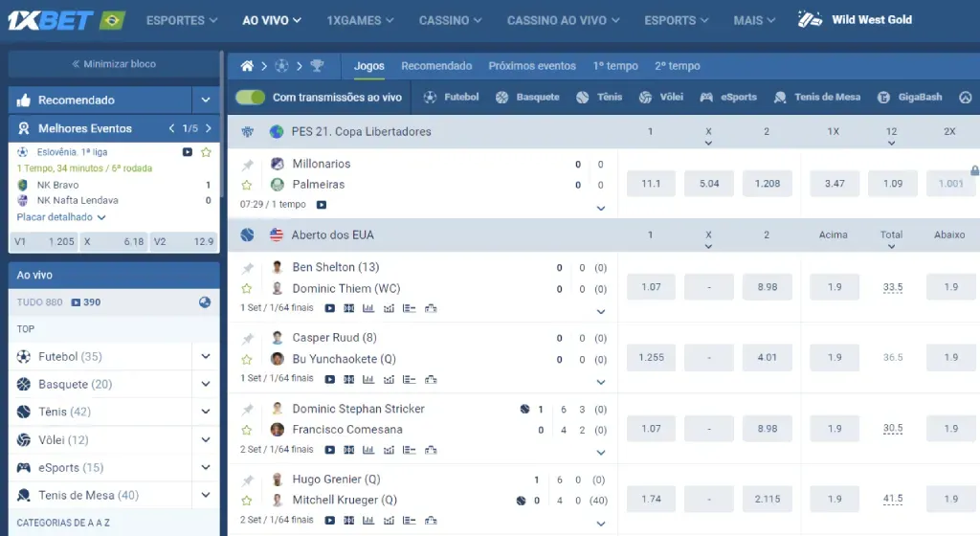Open video stream for Hugo Grenier match
The image size is (980, 536).
tap(330, 520)
